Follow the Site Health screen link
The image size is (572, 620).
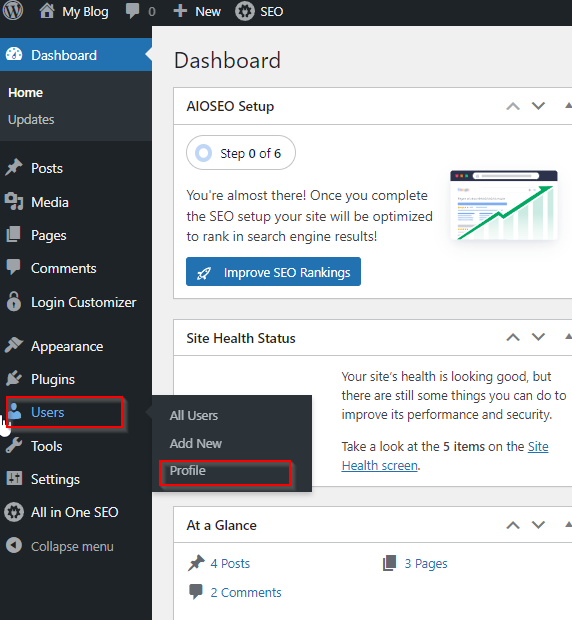point(445,456)
